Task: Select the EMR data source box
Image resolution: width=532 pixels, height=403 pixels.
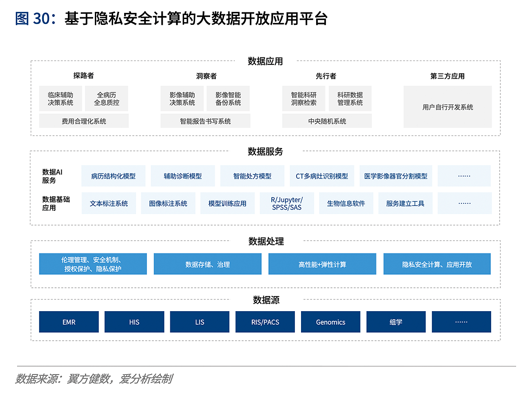Action: [x=69, y=322]
